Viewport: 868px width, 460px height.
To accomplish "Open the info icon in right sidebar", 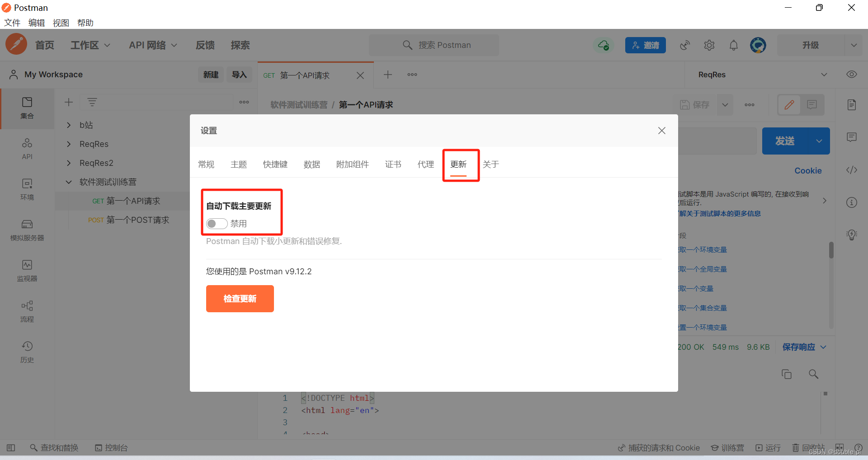I will point(852,202).
